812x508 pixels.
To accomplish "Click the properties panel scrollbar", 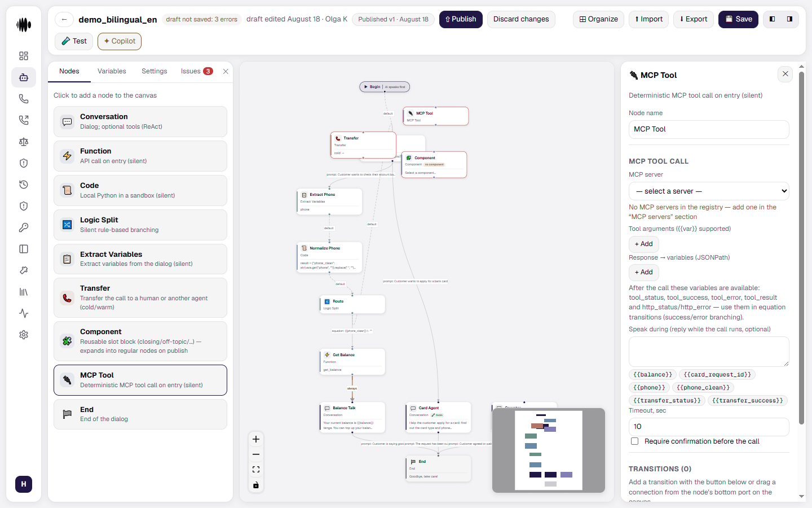I will coord(801,248).
